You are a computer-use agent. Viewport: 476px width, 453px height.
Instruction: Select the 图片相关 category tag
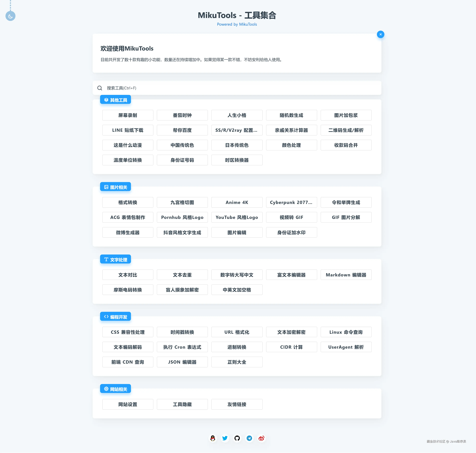click(x=115, y=187)
